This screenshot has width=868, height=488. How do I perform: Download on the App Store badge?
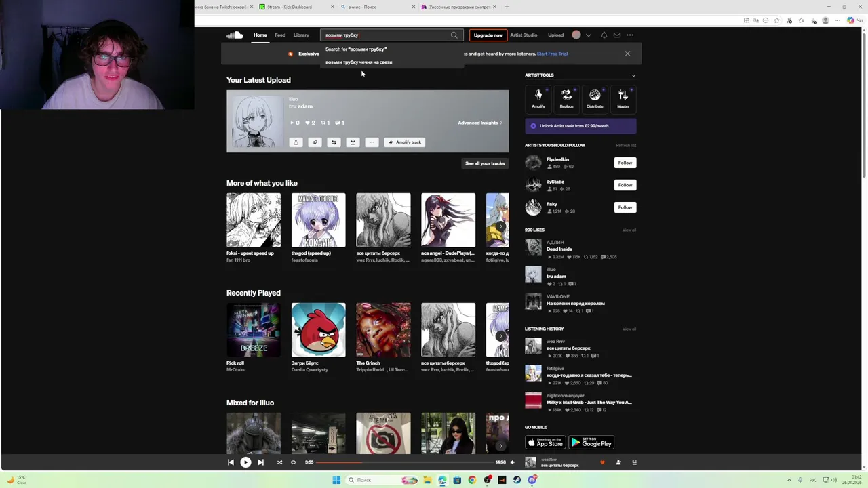[x=545, y=443]
